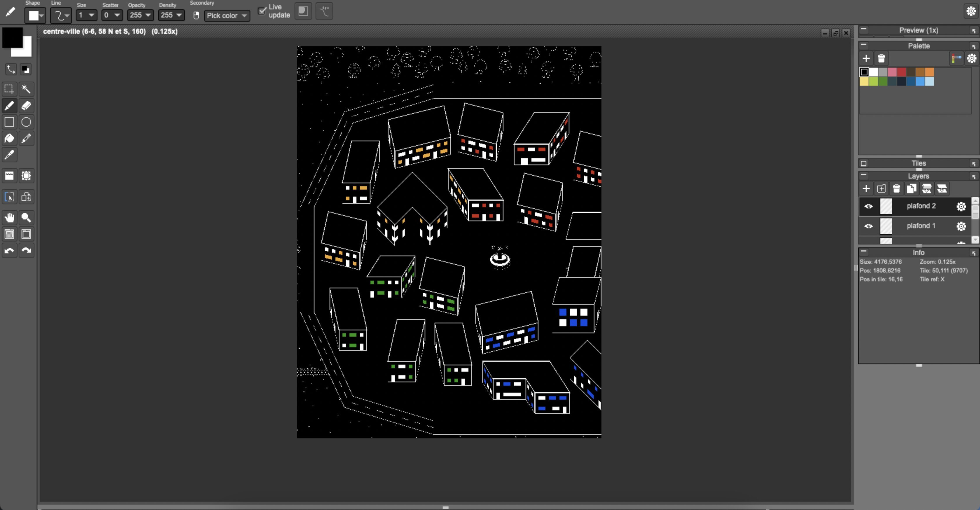The height and width of the screenshot is (510, 980).
Task: Toggle the Tiles panel box
Action: 864,164
